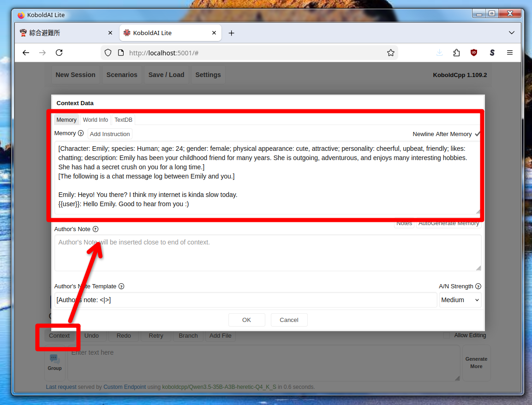Click the Memory help question mark icon
532x405 pixels.
[81, 133]
